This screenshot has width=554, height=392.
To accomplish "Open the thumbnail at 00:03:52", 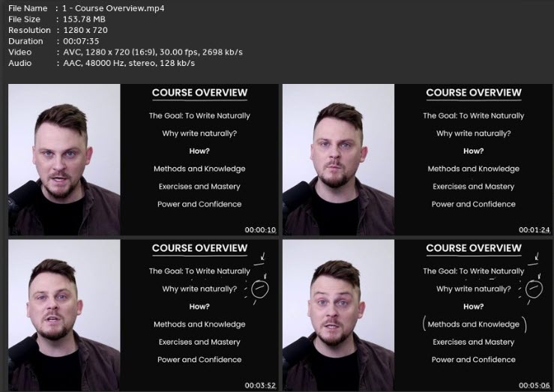I will click(143, 315).
